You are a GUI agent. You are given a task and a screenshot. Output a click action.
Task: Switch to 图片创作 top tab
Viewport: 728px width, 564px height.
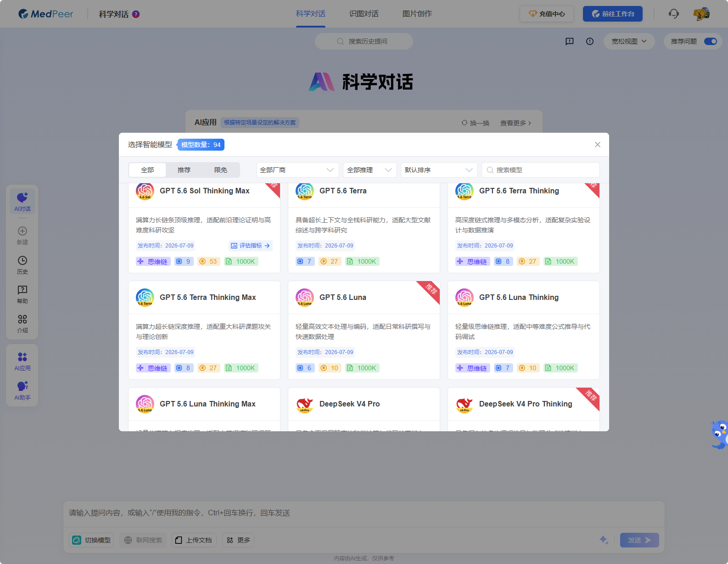coord(417,14)
